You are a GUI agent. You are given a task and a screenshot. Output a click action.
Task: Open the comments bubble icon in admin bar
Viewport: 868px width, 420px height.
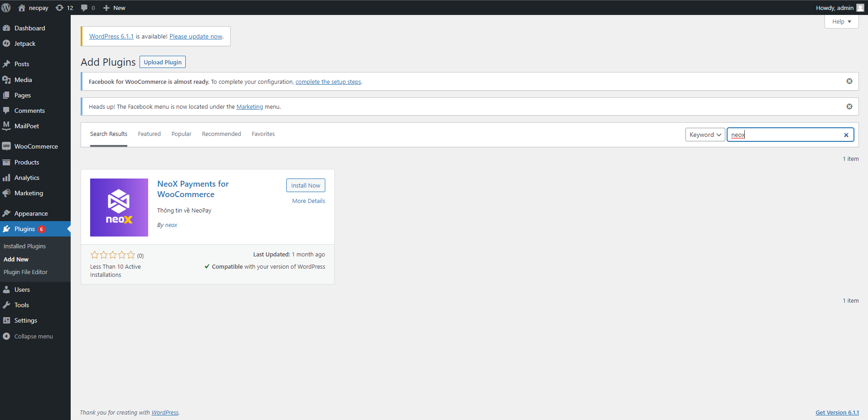tap(84, 8)
